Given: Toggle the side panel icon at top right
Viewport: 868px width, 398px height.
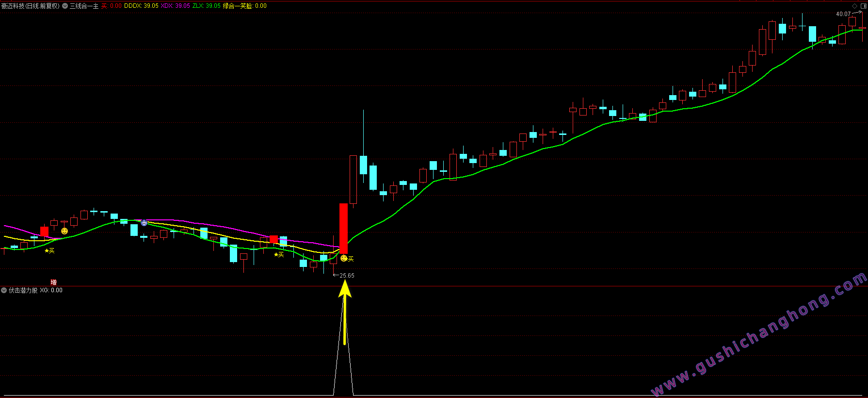Looking at the screenshot, I should pyautogui.click(x=863, y=6).
